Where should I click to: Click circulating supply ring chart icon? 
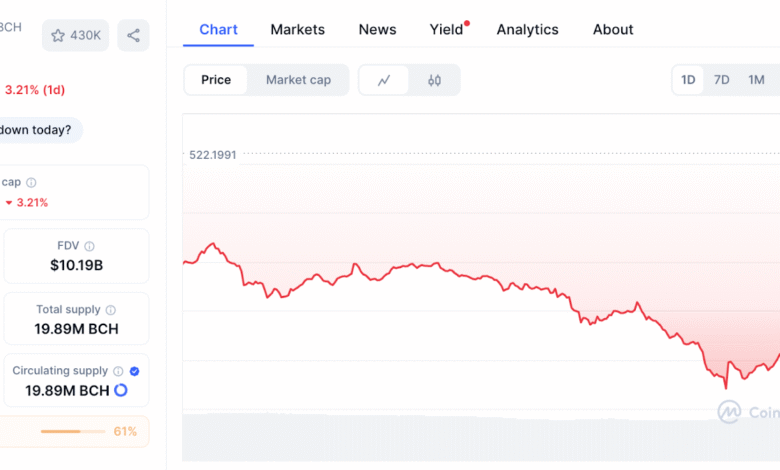point(121,390)
